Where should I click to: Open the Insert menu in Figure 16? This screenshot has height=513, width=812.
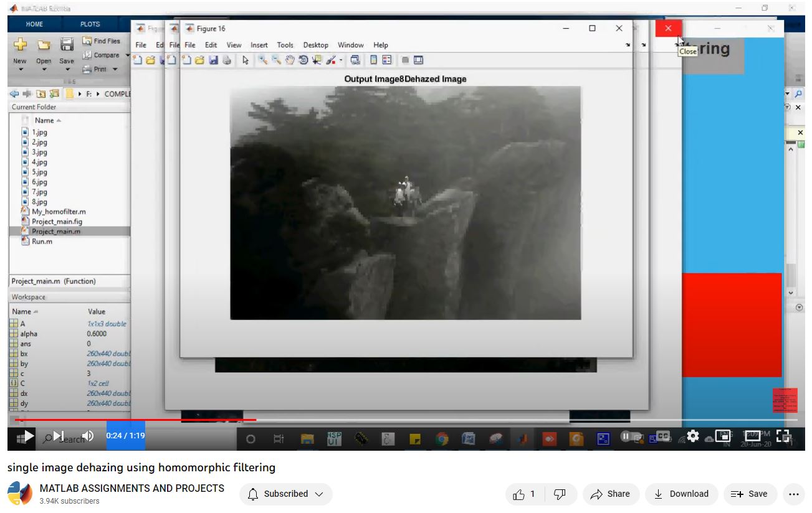click(x=259, y=45)
